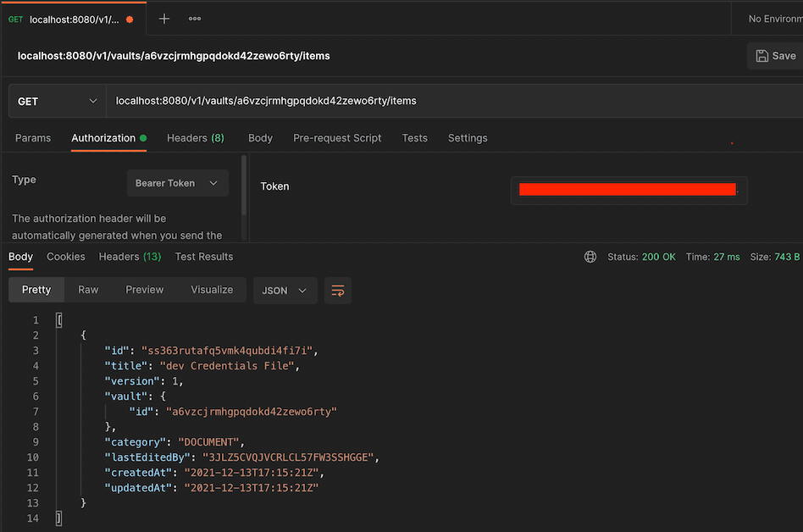803x532 pixels.
Task: Open the GET method dropdown
Action: (x=57, y=102)
